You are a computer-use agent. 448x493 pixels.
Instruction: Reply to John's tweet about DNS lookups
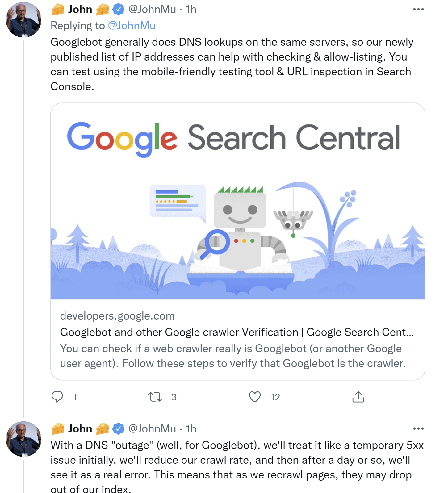[58, 397]
